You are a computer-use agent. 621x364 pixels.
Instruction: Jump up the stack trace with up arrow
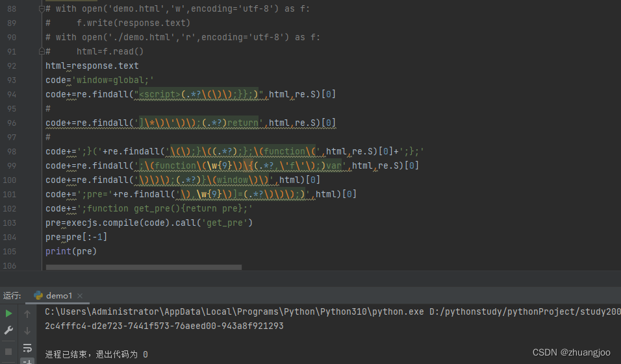(27, 314)
